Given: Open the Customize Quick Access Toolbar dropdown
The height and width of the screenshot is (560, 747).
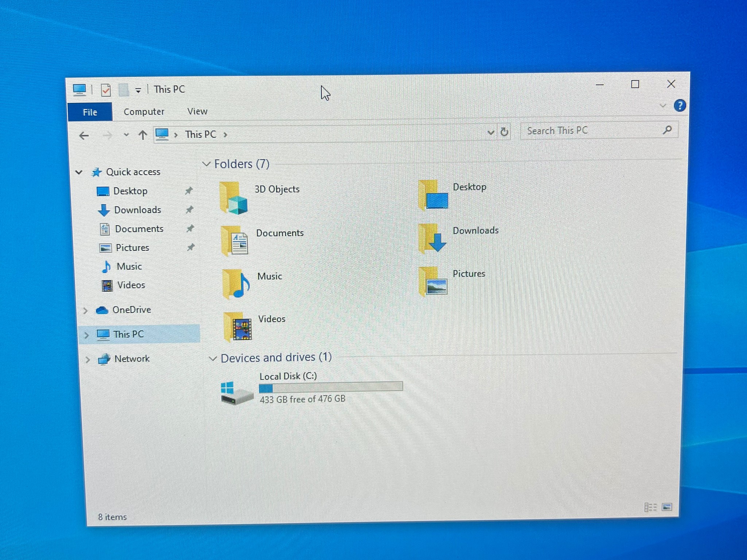Looking at the screenshot, I should click(x=138, y=90).
